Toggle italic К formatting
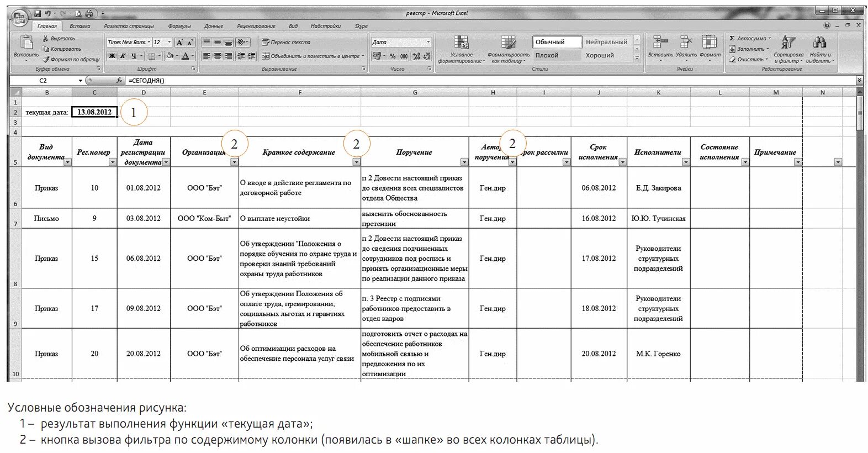Image resolution: width=868 pixels, height=453 pixels. coord(123,56)
